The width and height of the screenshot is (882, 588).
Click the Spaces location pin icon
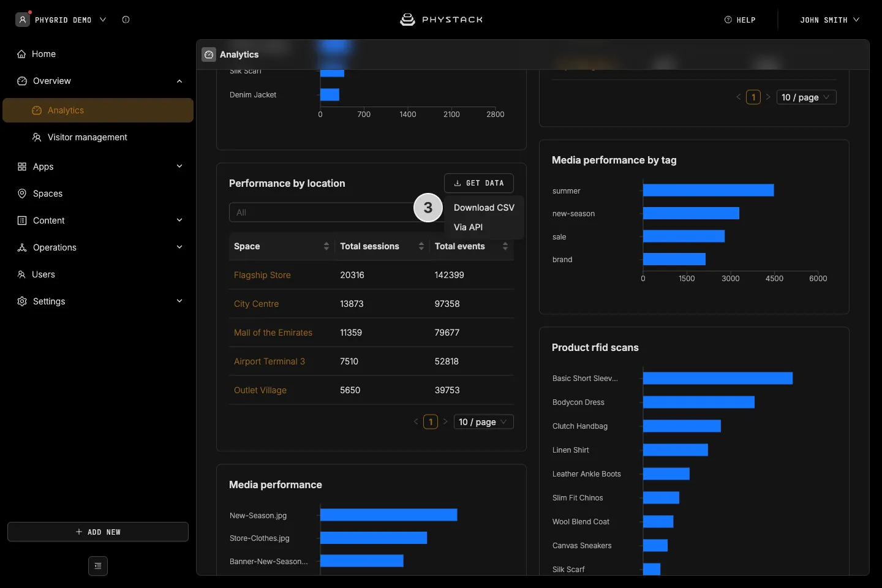[22, 194]
